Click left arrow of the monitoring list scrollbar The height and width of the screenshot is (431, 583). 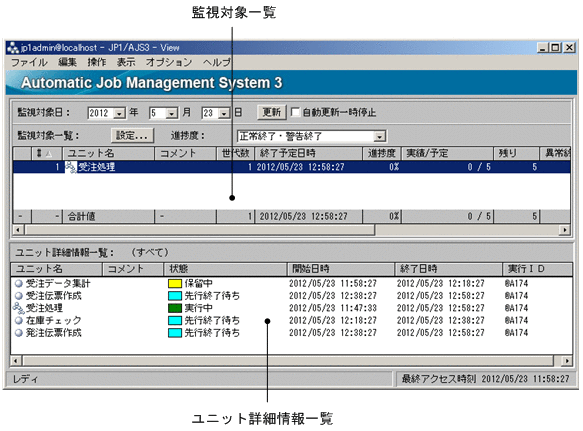[x=18, y=230]
